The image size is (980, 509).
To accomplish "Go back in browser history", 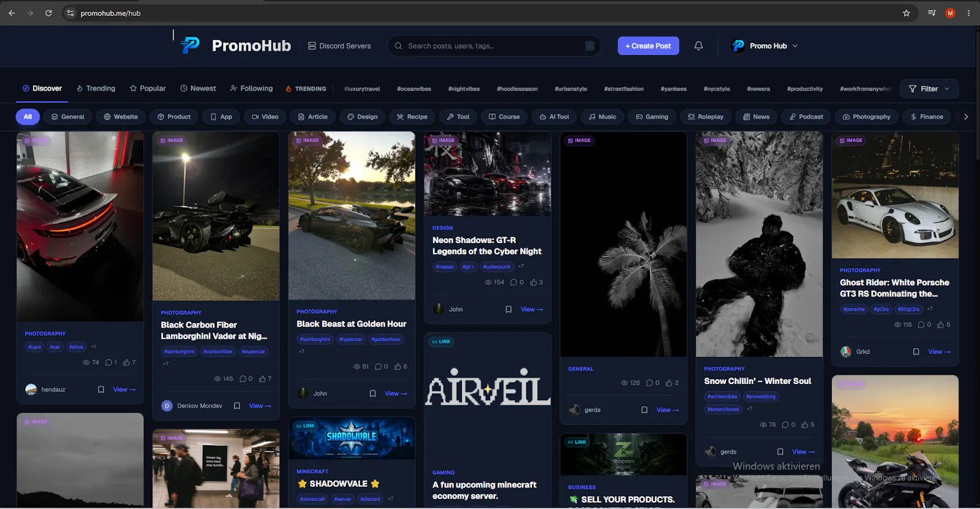I will (x=12, y=13).
